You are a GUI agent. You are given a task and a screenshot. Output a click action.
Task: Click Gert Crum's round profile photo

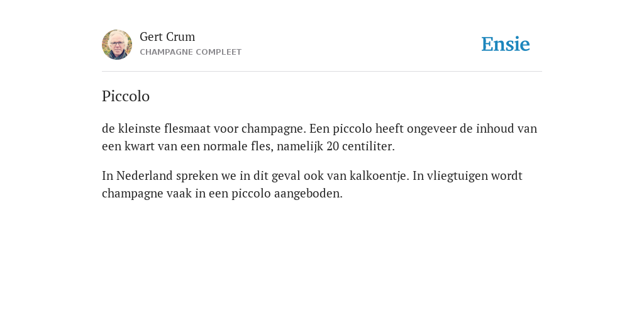117,45
